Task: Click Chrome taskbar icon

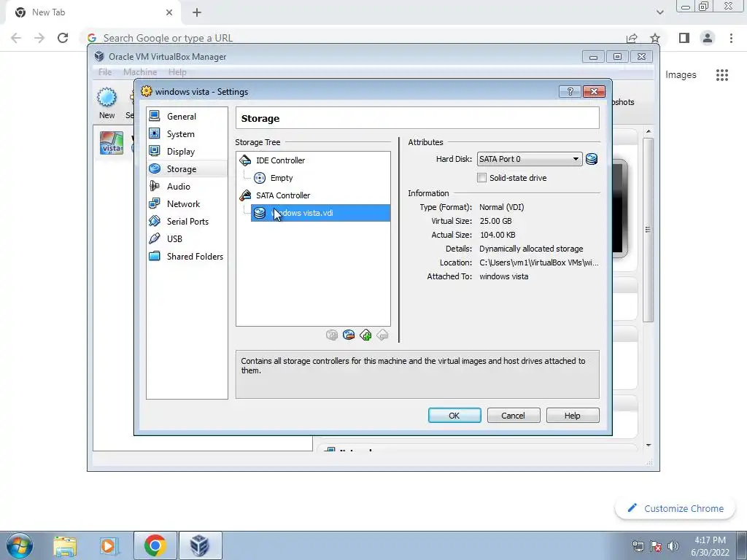Action: click(x=155, y=545)
